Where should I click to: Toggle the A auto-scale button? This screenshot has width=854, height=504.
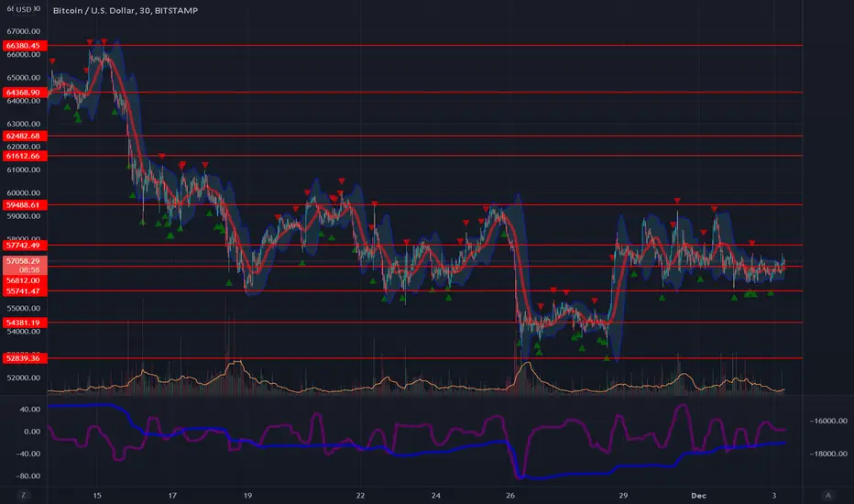(x=827, y=495)
